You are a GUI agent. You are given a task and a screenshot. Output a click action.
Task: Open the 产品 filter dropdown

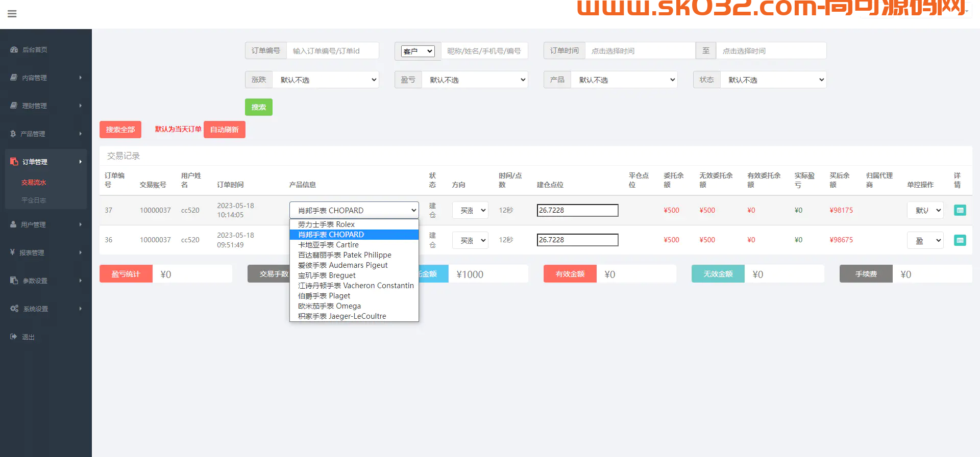coord(624,80)
